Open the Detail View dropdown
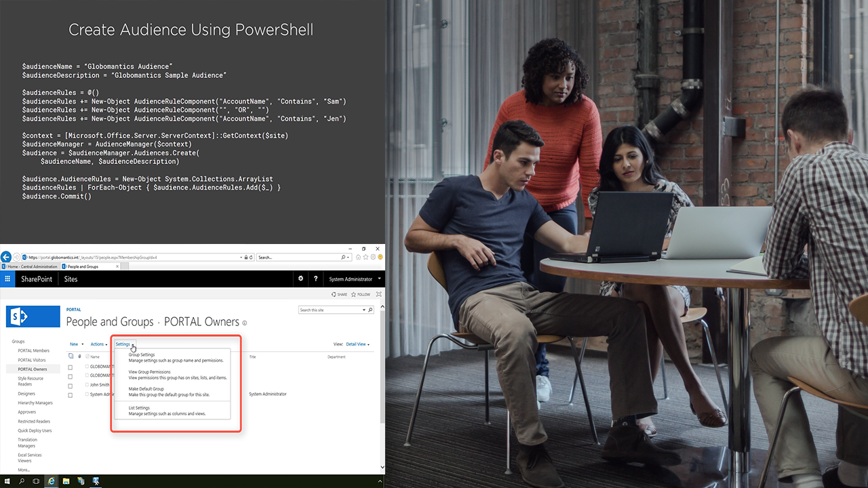This screenshot has width=868, height=488. click(x=358, y=344)
